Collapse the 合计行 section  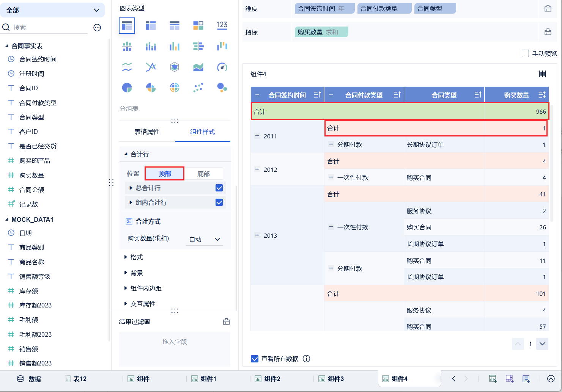coord(126,154)
